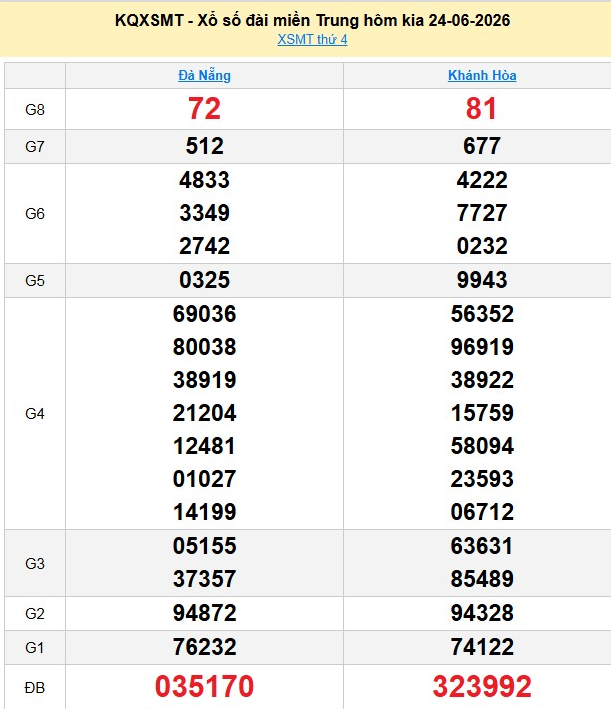This screenshot has height=709, width=611.
Task: Open the XSMT thứ 4 link
Action: coord(312,39)
